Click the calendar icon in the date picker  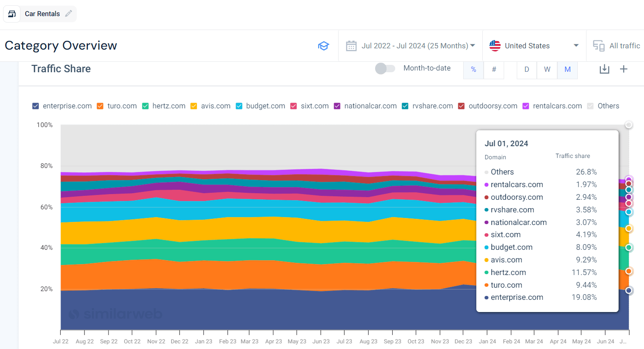click(x=351, y=45)
